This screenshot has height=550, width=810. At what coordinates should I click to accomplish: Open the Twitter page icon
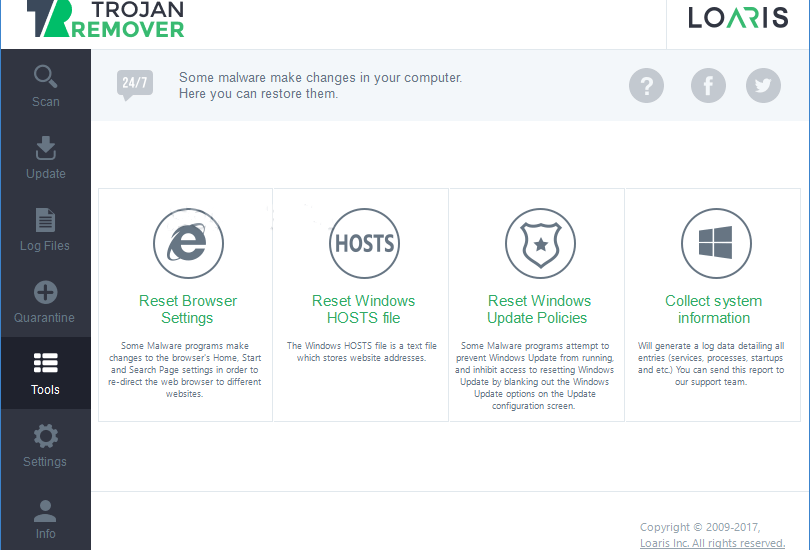[x=763, y=85]
